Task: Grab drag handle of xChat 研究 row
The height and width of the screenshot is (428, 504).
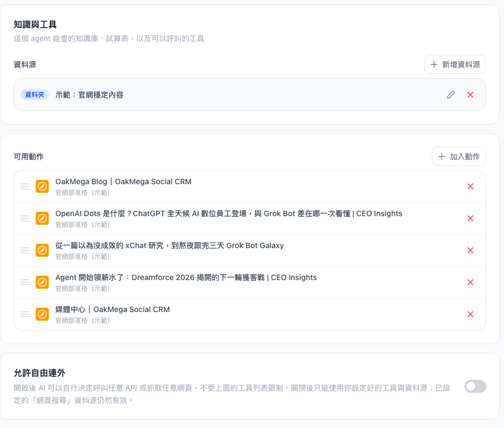Action: [x=25, y=250]
